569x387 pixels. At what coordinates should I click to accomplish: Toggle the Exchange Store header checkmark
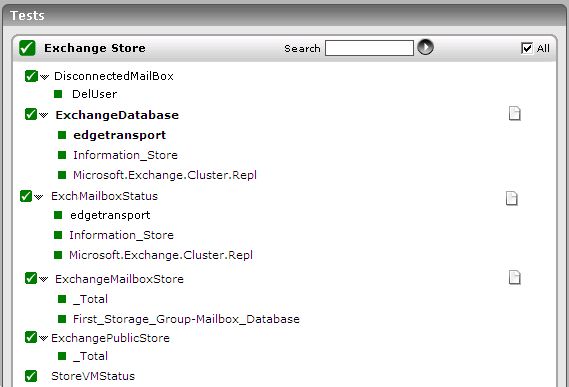coord(27,48)
